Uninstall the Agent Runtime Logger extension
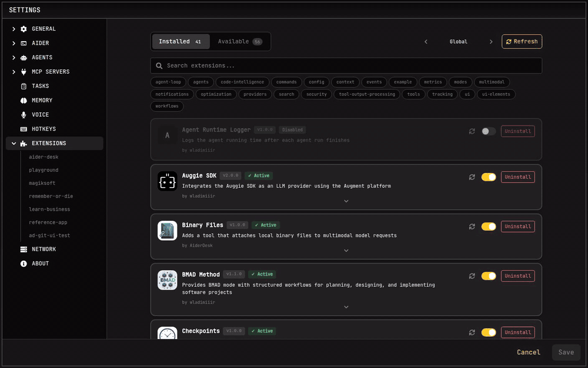588x368 pixels. click(517, 131)
